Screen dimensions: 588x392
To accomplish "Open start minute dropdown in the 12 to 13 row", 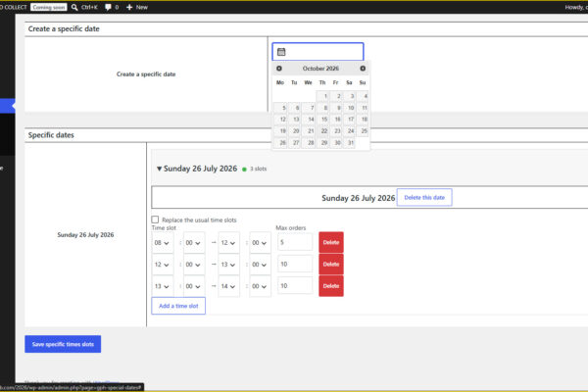I will [194, 265].
